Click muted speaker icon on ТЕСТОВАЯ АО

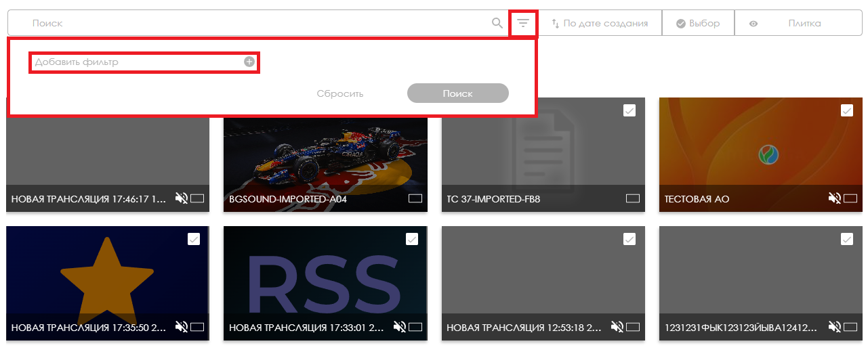pos(834,198)
